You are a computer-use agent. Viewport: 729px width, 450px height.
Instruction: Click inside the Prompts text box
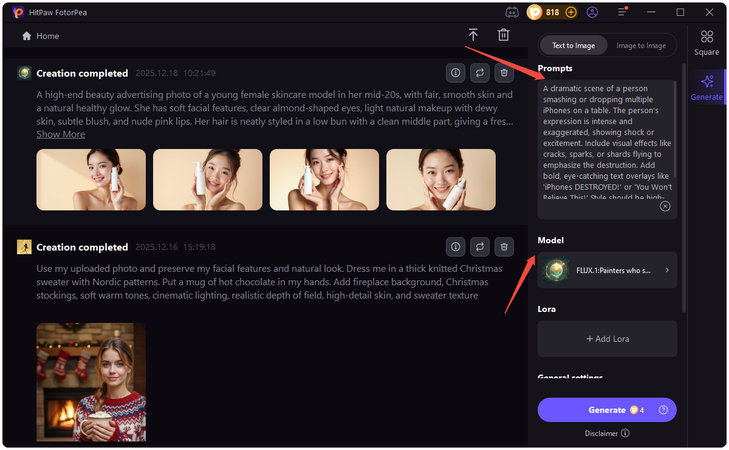point(607,149)
